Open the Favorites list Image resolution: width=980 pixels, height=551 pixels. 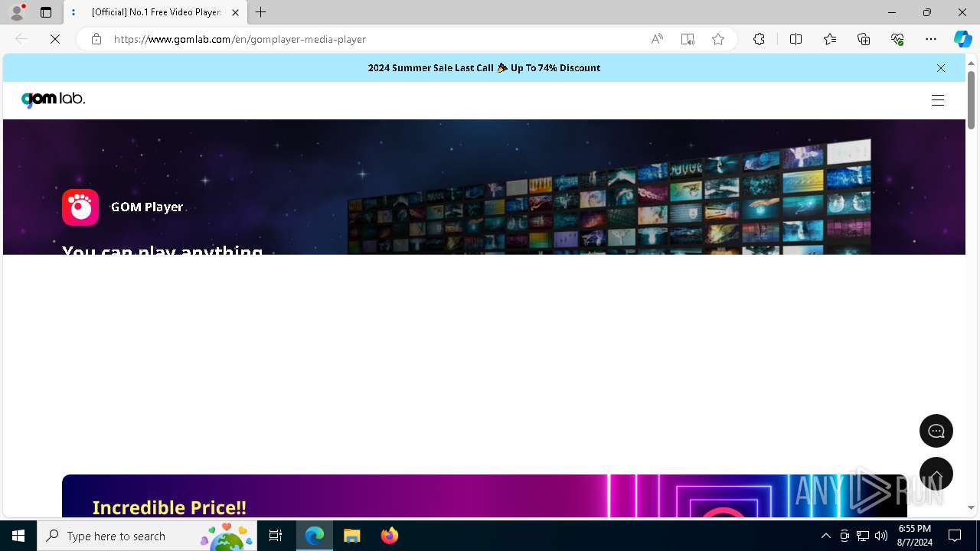tap(830, 39)
